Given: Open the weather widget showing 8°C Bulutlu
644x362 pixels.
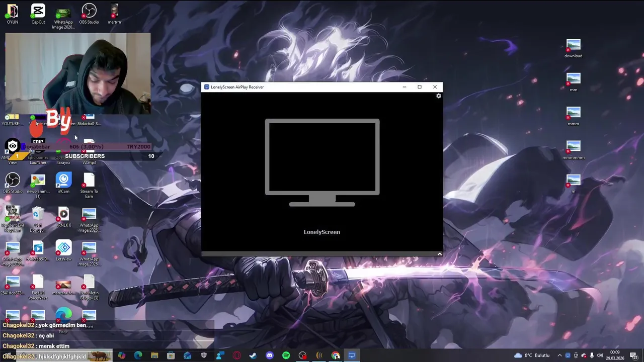Looking at the screenshot, I should coord(532,355).
